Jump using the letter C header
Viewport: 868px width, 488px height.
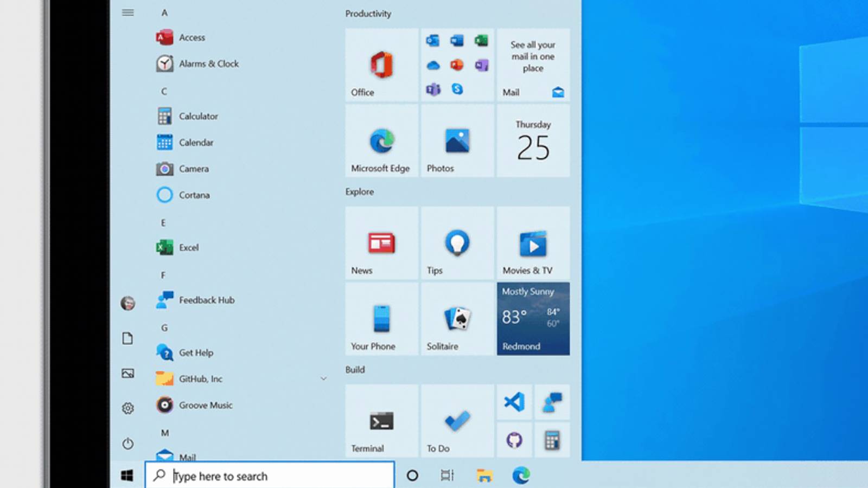click(164, 91)
